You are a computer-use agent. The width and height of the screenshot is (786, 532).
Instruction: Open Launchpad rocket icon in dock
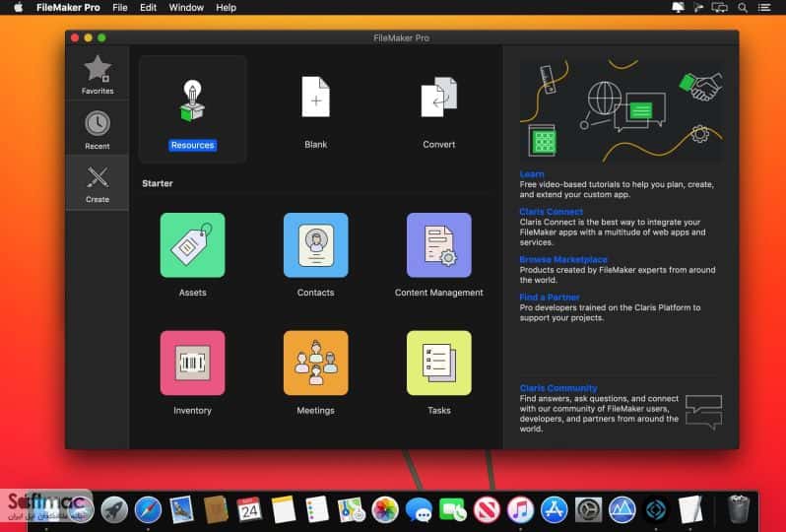[114, 510]
